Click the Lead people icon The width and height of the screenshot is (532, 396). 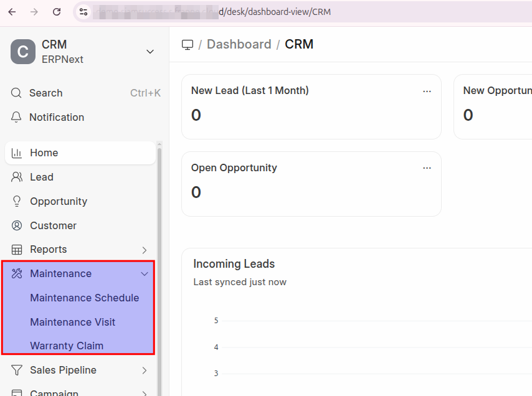coord(17,177)
